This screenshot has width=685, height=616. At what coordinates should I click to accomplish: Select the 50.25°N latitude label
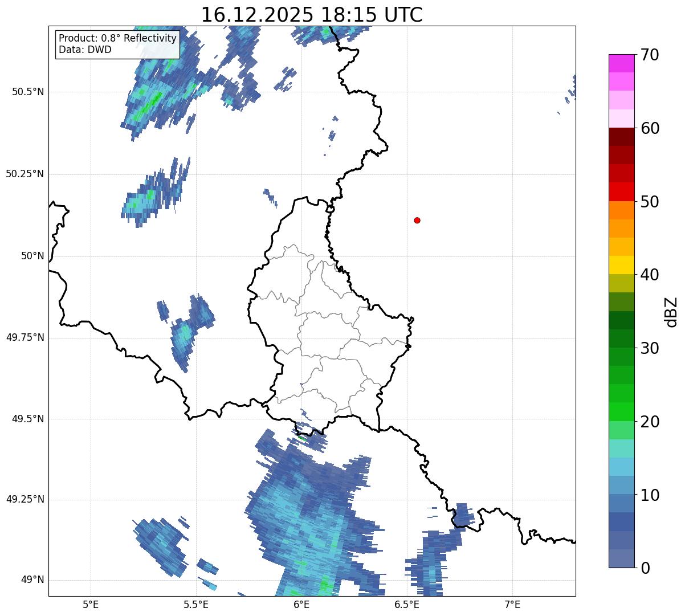point(25,174)
